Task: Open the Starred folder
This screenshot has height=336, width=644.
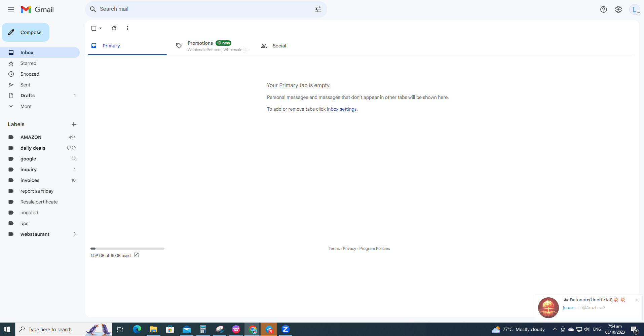Action: pyautogui.click(x=40, y=63)
